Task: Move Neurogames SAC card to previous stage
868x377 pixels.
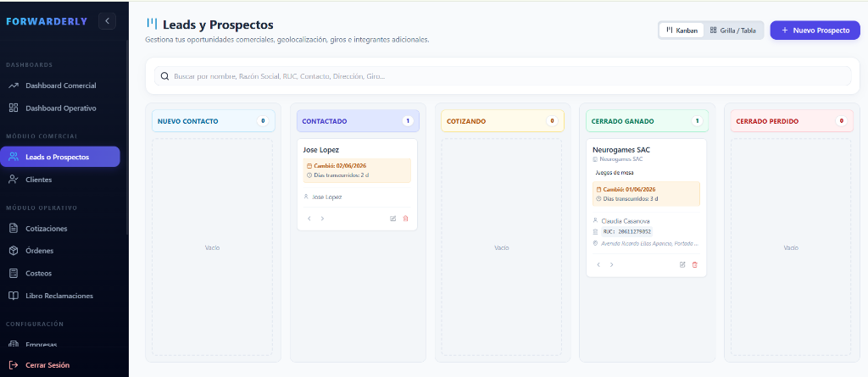Action: point(598,264)
